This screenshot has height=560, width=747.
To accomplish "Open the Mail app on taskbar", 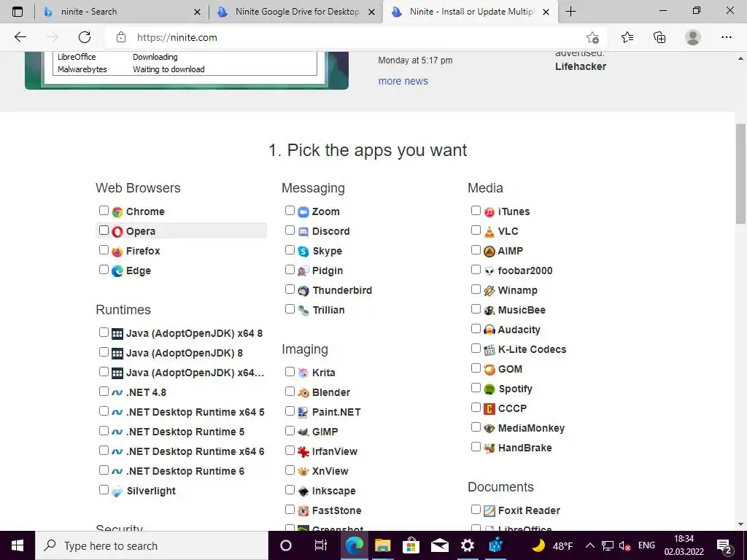I will [x=439, y=545].
